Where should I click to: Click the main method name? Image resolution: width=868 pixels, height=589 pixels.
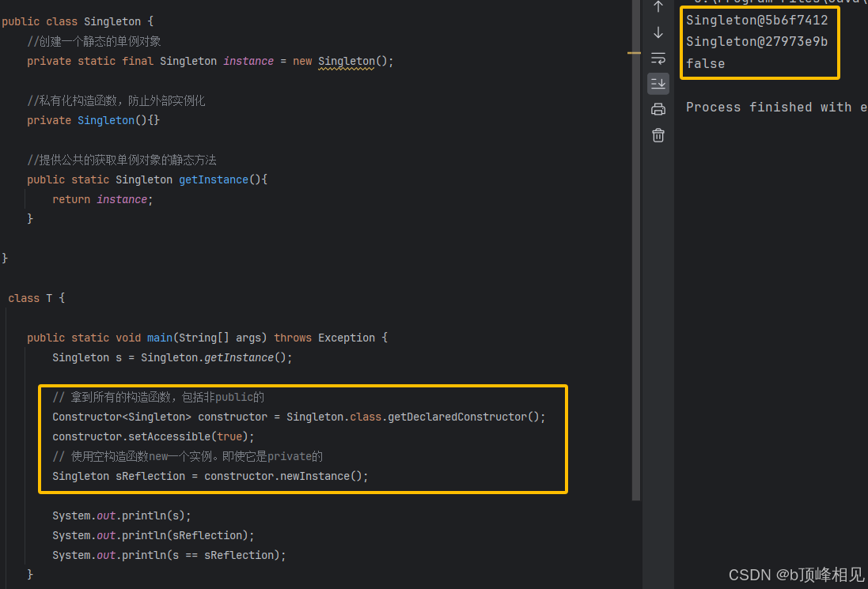[160, 338]
